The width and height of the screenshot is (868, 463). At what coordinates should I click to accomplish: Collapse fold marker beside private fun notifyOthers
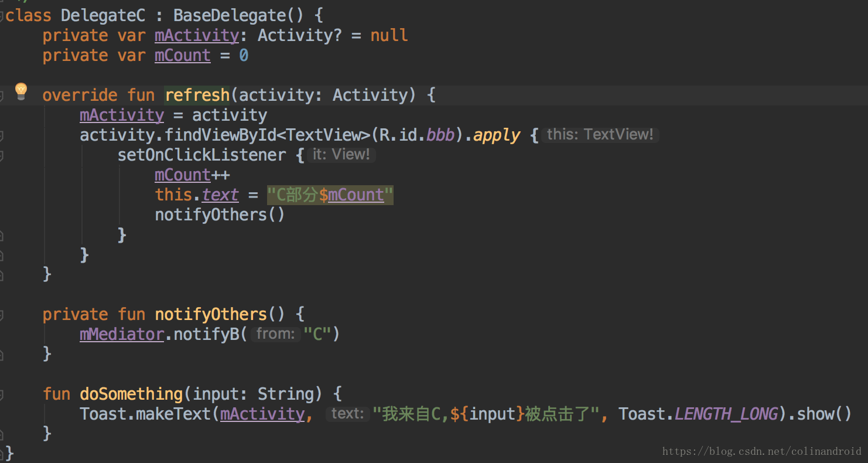[2, 315]
